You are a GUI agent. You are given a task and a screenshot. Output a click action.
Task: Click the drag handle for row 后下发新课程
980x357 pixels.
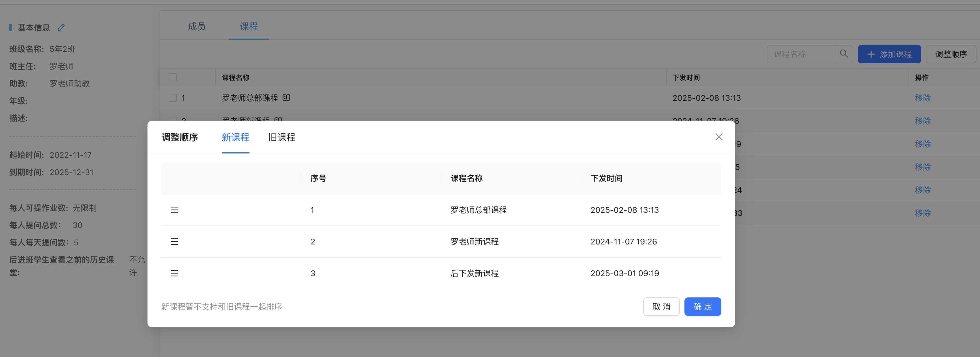click(175, 273)
